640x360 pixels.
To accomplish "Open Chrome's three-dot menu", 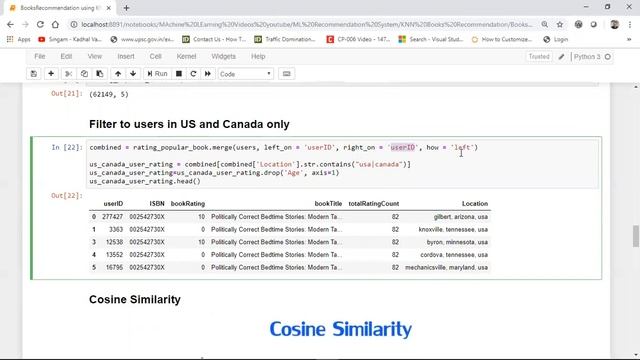I will click(629, 24).
